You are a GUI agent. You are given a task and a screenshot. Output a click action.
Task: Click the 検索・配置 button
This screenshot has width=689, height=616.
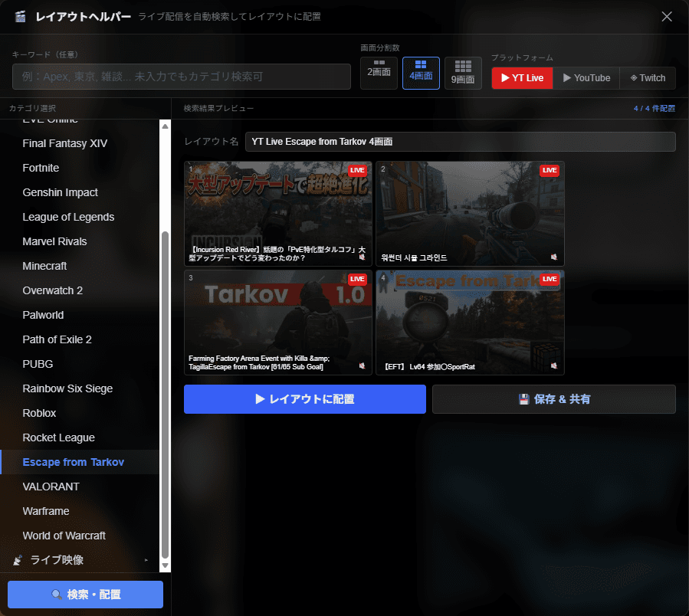[x=85, y=595]
